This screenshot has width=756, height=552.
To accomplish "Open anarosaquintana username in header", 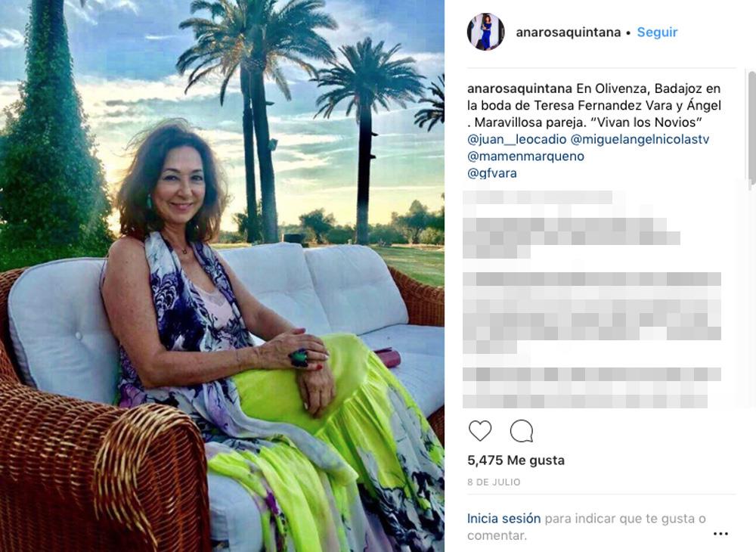I will (x=569, y=33).
